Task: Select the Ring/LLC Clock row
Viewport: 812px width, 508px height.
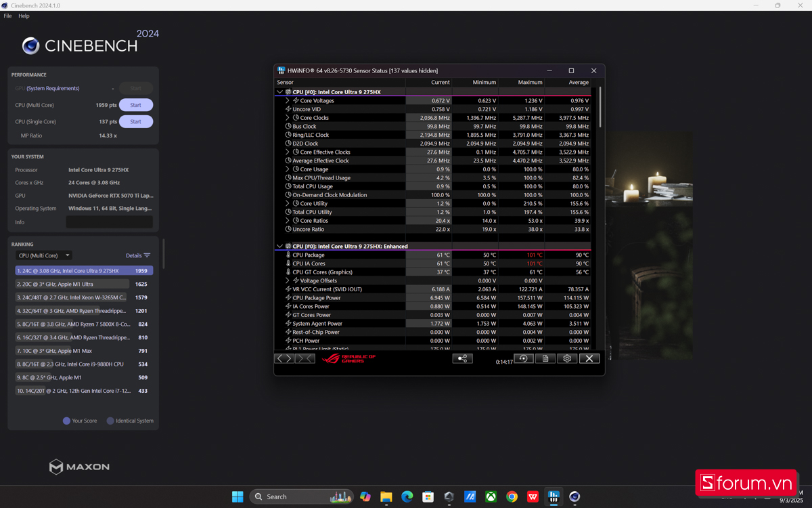Action: (x=432, y=135)
